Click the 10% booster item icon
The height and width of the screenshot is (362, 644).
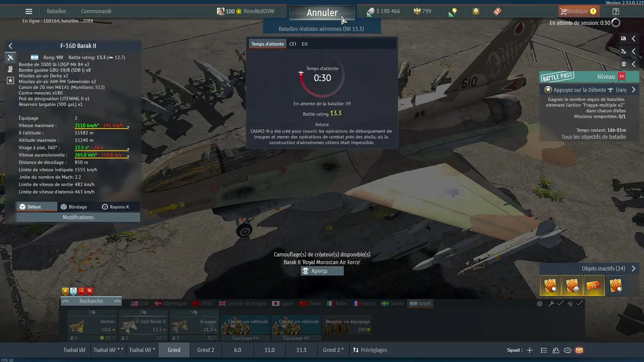point(572,285)
